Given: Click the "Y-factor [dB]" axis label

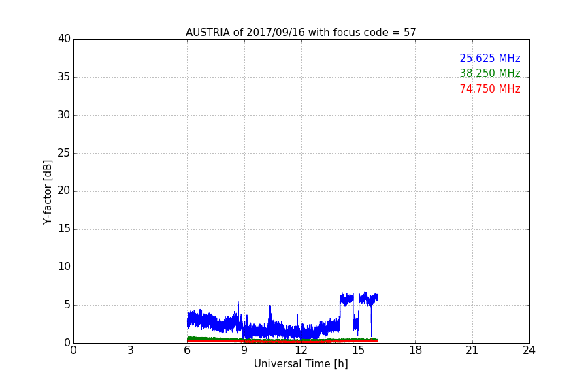Looking at the screenshot, I should [x=47, y=192].
